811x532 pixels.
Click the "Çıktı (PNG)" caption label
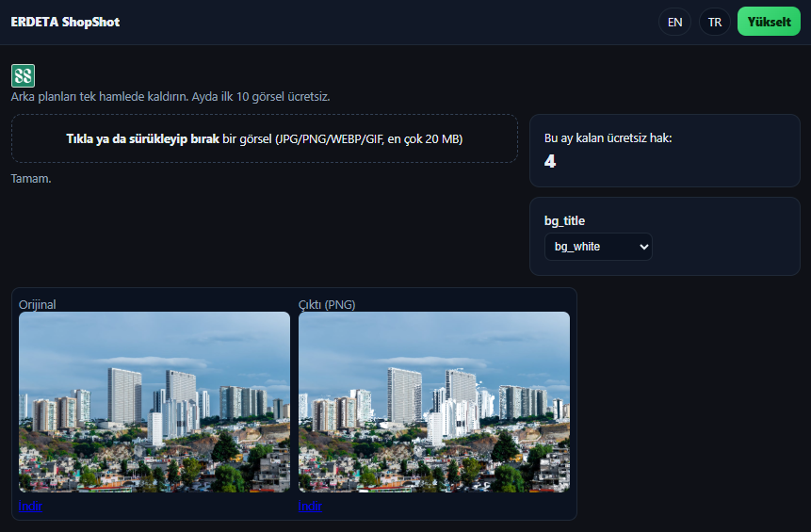(327, 304)
